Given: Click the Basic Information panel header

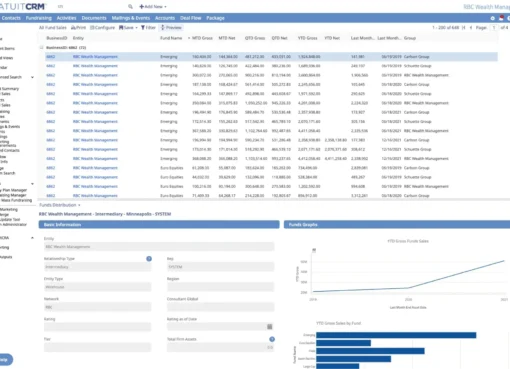Looking at the screenshot, I should [x=159, y=225].
